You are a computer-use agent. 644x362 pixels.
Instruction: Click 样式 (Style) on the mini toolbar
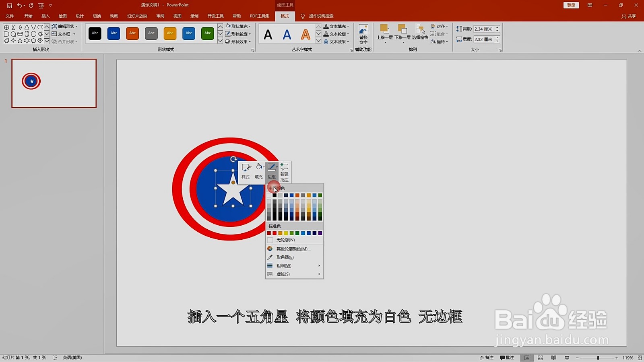[246, 171]
